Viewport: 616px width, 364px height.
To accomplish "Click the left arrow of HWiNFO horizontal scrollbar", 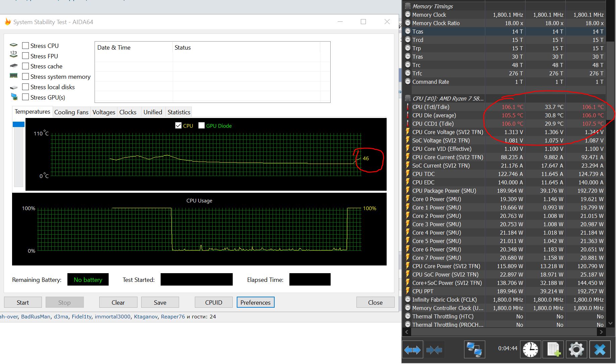I will point(407,332).
